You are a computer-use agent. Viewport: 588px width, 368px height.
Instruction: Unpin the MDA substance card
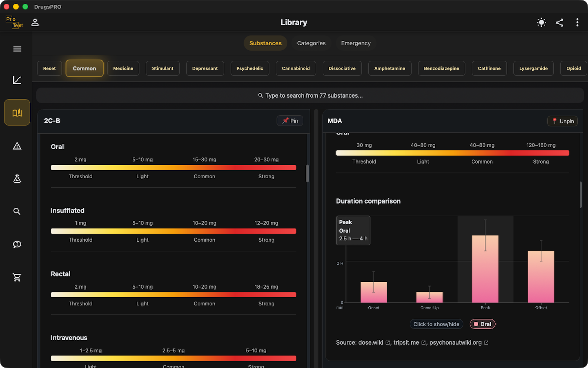click(562, 121)
